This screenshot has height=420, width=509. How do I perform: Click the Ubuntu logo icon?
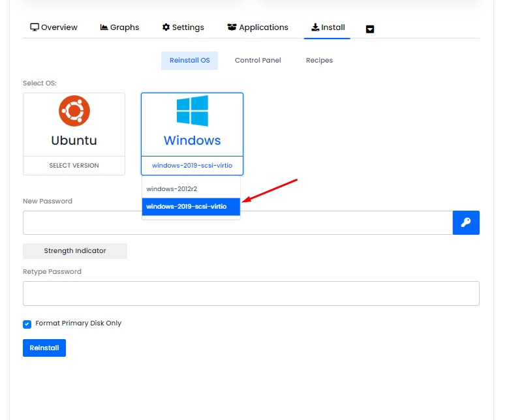click(x=74, y=111)
